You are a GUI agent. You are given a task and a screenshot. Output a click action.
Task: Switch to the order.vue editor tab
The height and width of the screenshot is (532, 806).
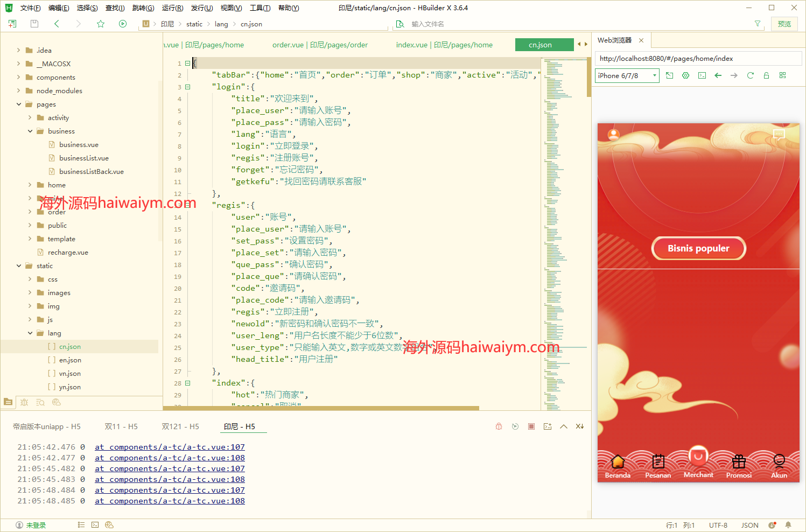pyautogui.click(x=320, y=45)
